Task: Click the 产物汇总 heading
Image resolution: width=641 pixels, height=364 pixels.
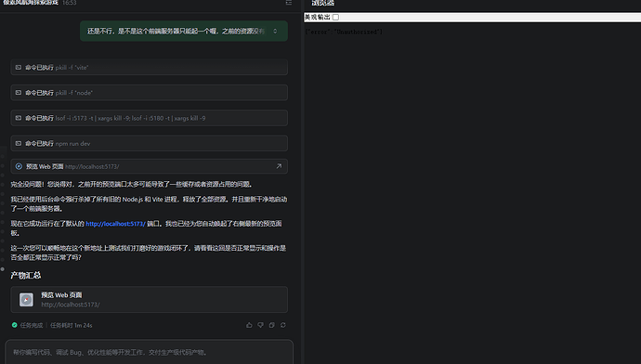Action: click(x=26, y=276)
